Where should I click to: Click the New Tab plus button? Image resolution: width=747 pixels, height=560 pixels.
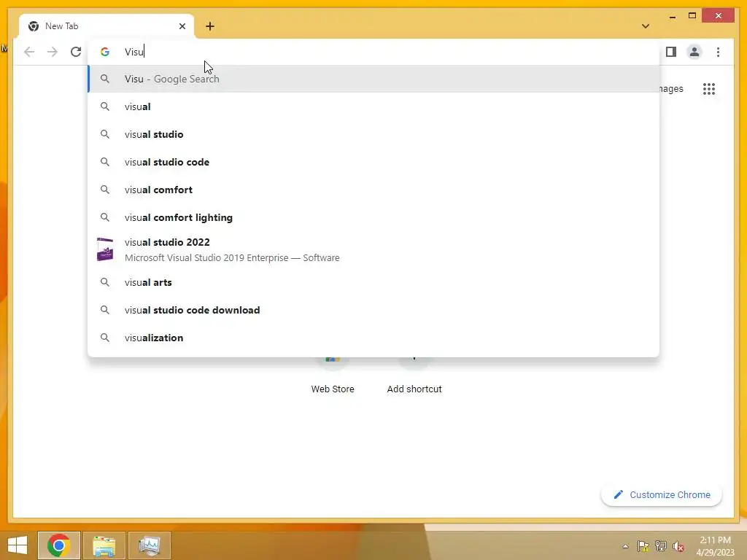tap(210, 26)
